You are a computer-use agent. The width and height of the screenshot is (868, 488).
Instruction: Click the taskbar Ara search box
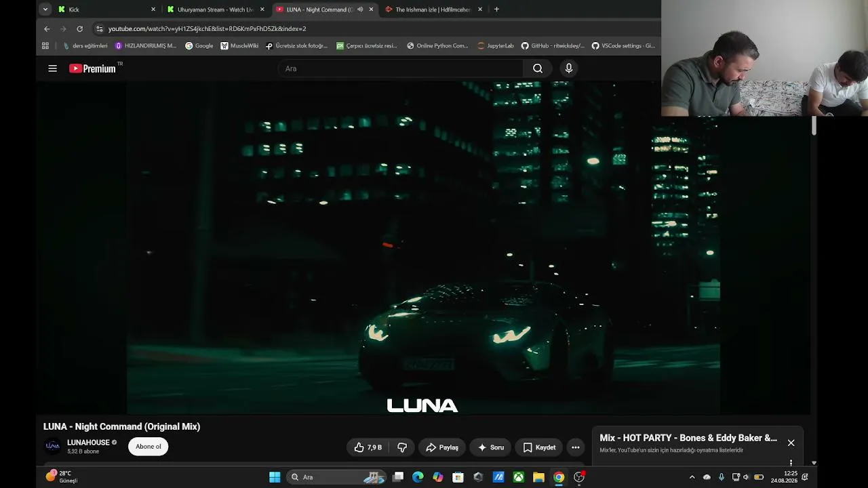[x=336, y=477]
